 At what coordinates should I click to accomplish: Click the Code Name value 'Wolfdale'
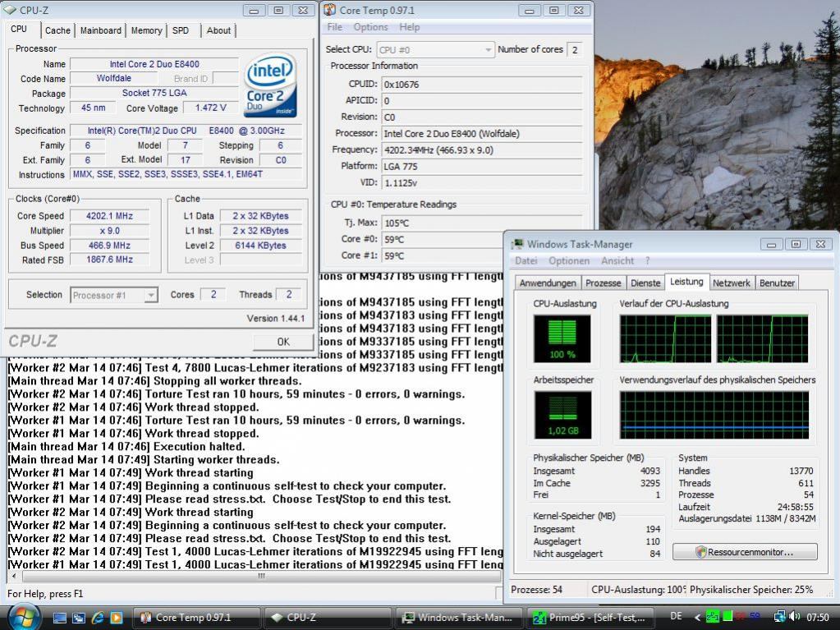(x=113, y=78)
